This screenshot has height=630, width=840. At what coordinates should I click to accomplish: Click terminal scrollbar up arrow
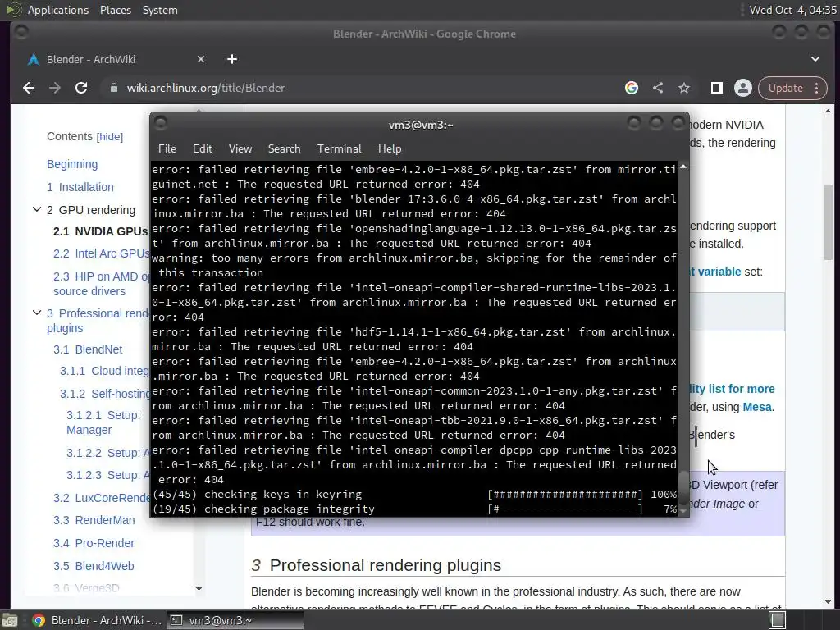coord(683,167)
